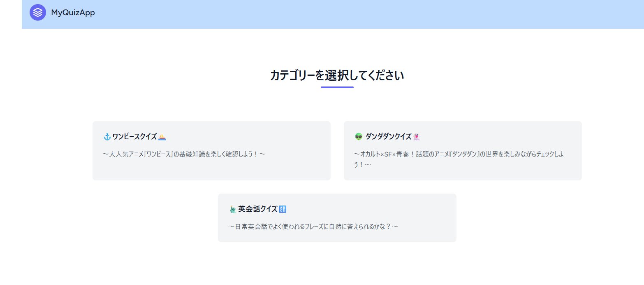
Task: Click the MyQuizApp stacked-layers logo icon
Action: pyautogui.click(x=38, y=12)
